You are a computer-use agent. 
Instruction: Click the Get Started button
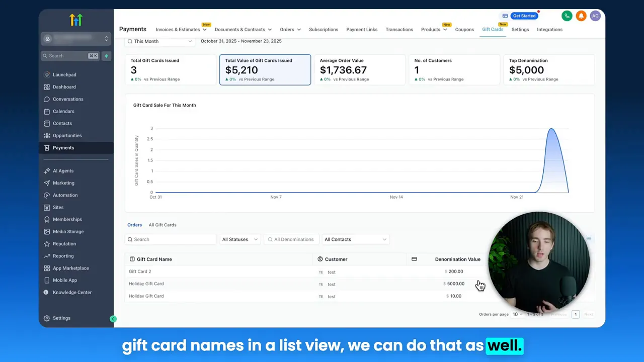(x=524, y=16)
